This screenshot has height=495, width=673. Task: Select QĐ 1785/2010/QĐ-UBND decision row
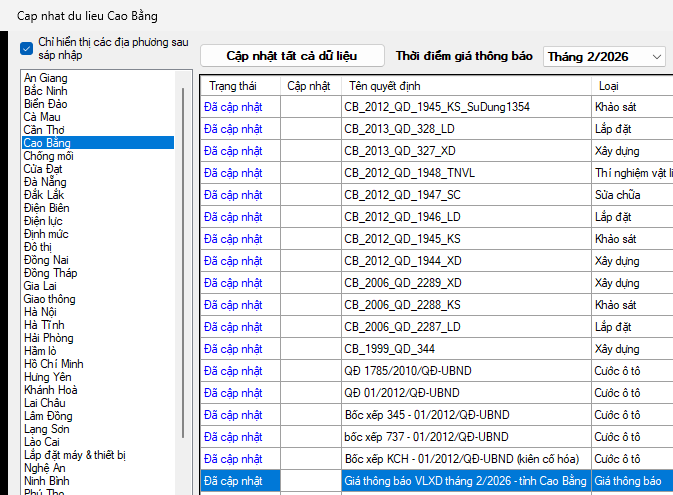pos(402,370)
